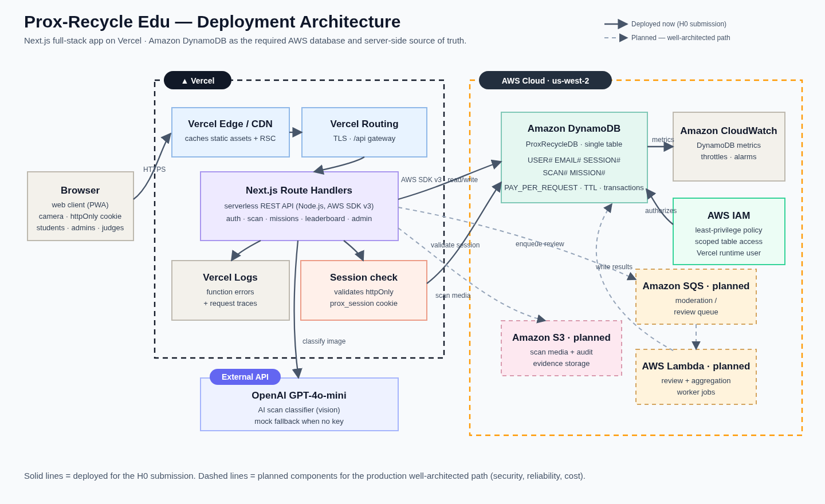Screen dimensions: 825x504
Task: Click the External API label pill
Action: click(245, 377)
